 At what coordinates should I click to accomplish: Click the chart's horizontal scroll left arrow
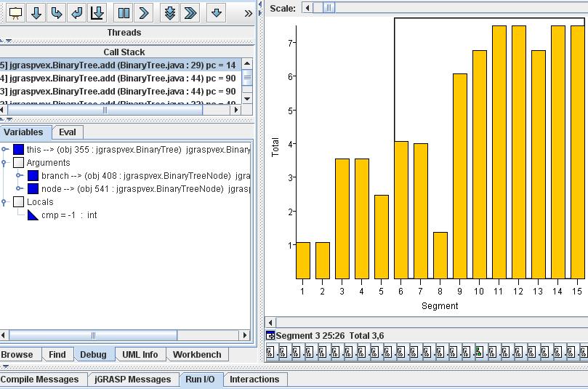pos(270,322)
